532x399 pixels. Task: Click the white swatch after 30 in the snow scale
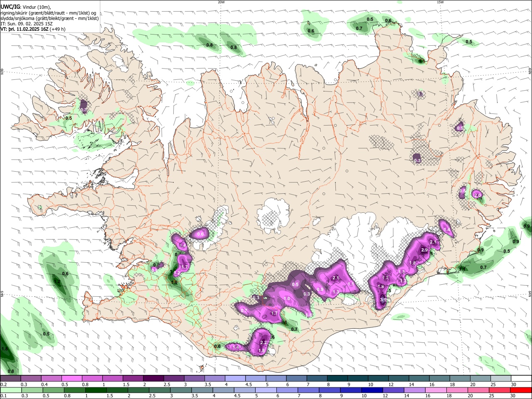pos(520,378)
